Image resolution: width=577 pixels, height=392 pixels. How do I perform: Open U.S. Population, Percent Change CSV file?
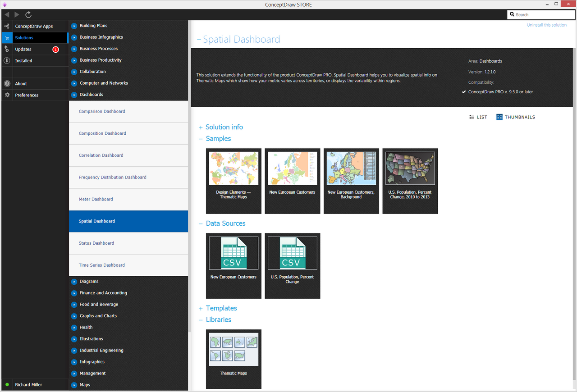[293, 266]
